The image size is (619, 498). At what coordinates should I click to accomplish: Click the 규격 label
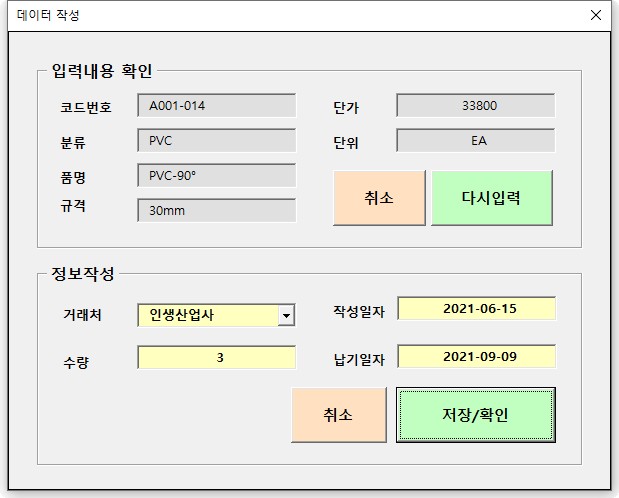coord(73,206)
